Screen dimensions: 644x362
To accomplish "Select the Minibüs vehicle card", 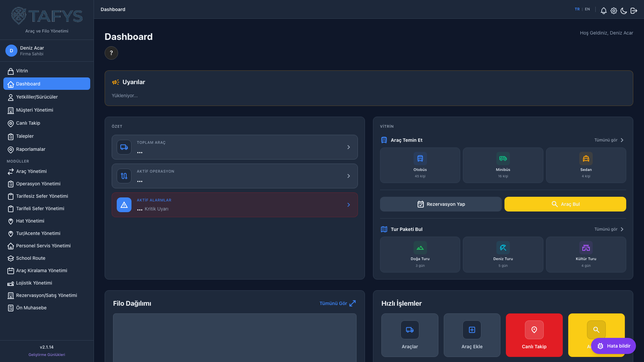I will point(503,165).
